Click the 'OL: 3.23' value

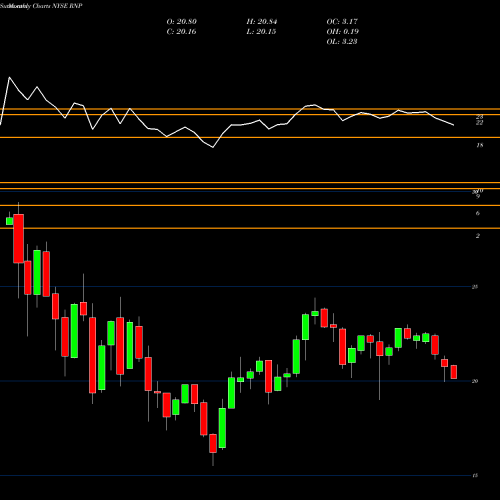(342, 42)
